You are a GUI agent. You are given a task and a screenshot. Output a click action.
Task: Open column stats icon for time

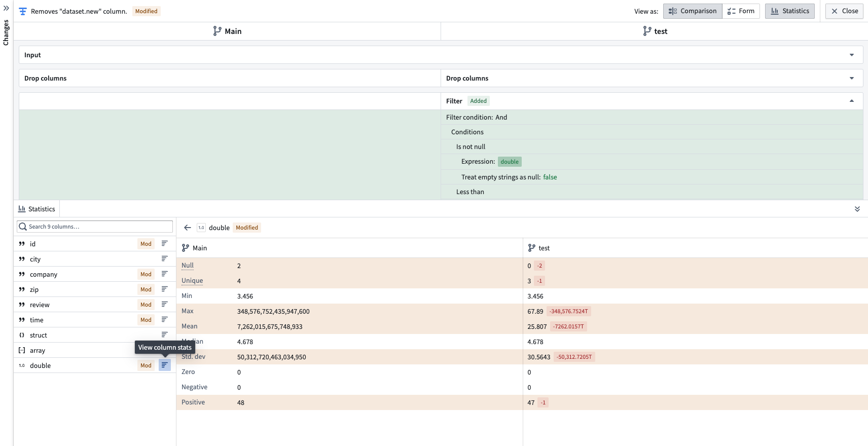point(164,320)
